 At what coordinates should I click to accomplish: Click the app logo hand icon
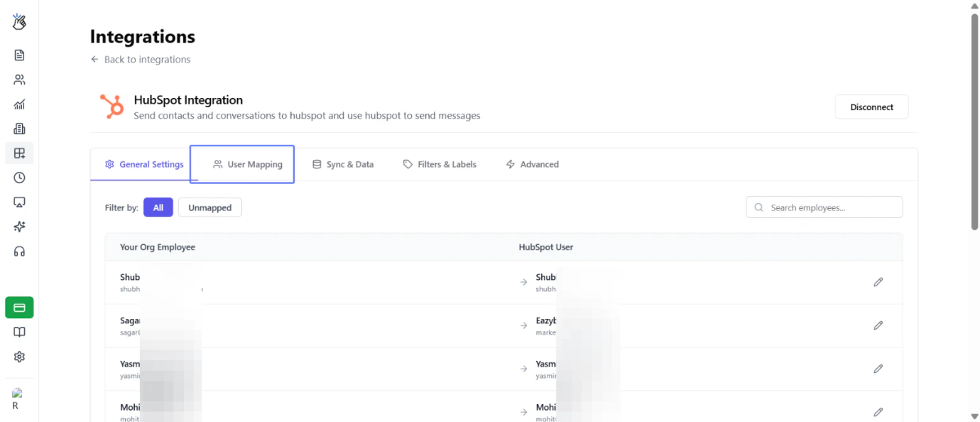(x=19, y=22)
